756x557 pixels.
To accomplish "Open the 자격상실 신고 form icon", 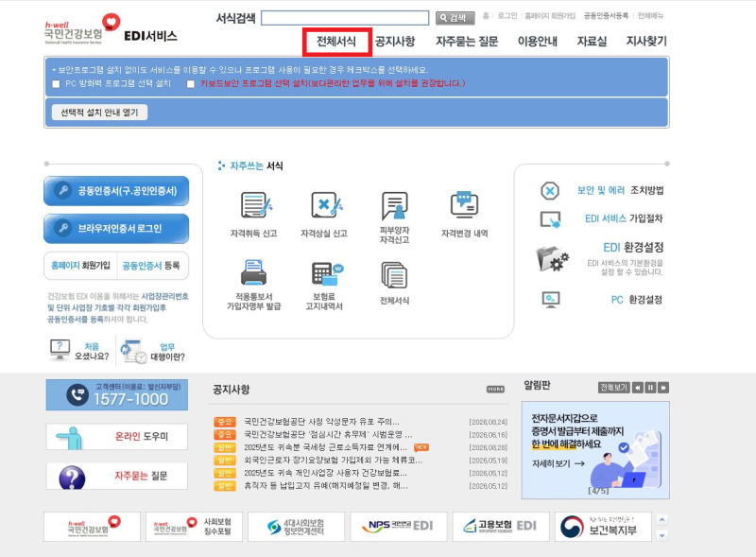I will (326, 205).
